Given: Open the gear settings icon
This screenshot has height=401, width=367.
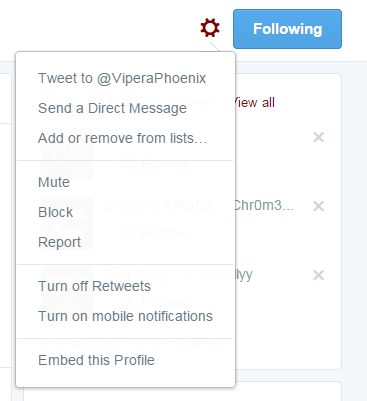Looking at the screenshot, I should point(210,28).
